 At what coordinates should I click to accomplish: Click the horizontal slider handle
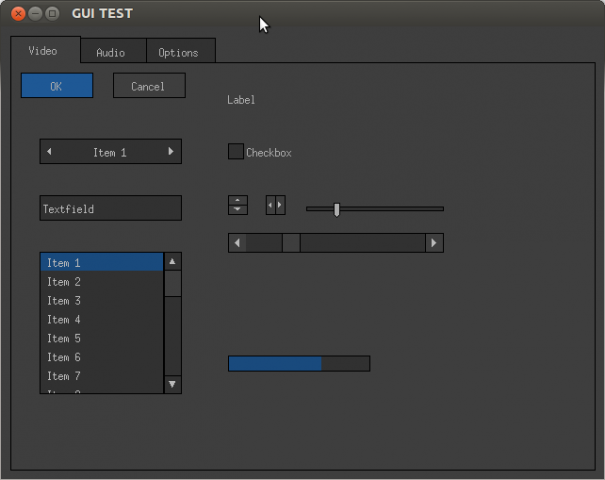click(337, 209)
